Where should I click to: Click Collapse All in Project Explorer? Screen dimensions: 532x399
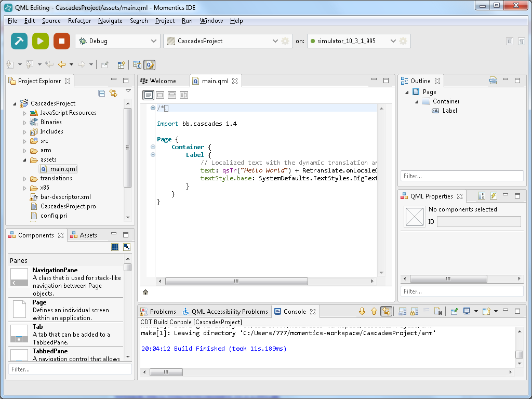(102, 94)
